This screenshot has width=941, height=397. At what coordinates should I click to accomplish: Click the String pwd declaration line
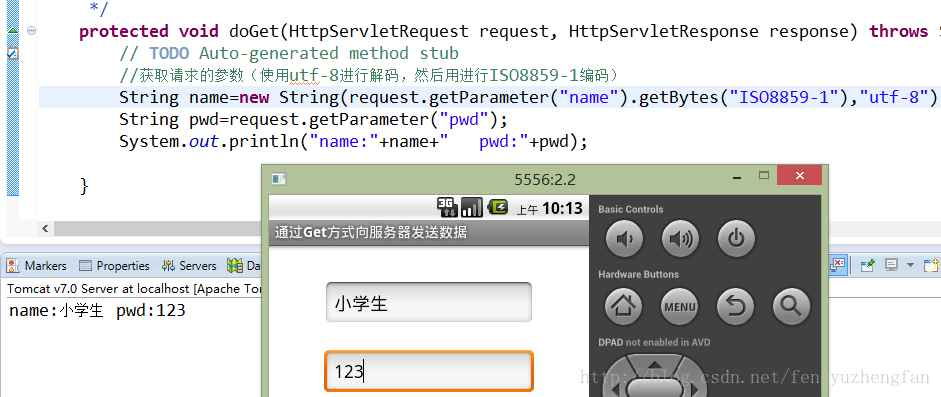tap(313, 119)
